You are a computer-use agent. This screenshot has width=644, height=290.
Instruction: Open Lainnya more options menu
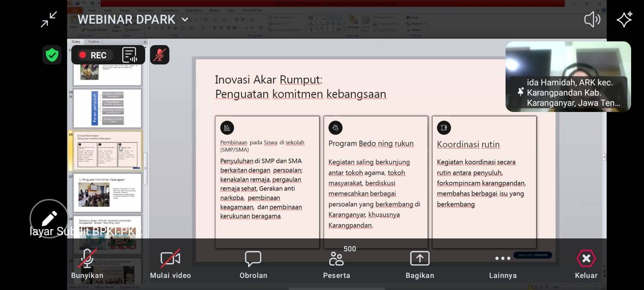[503, 264]
